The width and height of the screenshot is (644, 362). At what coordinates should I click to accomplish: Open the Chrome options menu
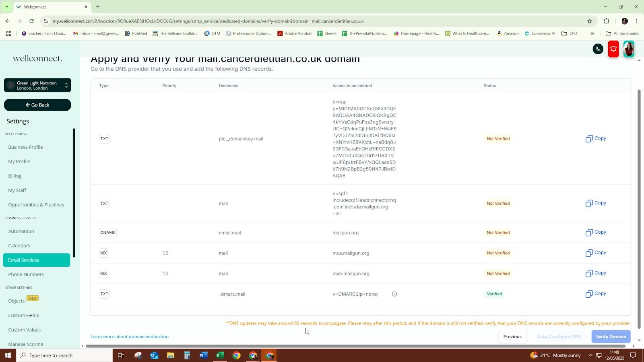tap(637, 21)
